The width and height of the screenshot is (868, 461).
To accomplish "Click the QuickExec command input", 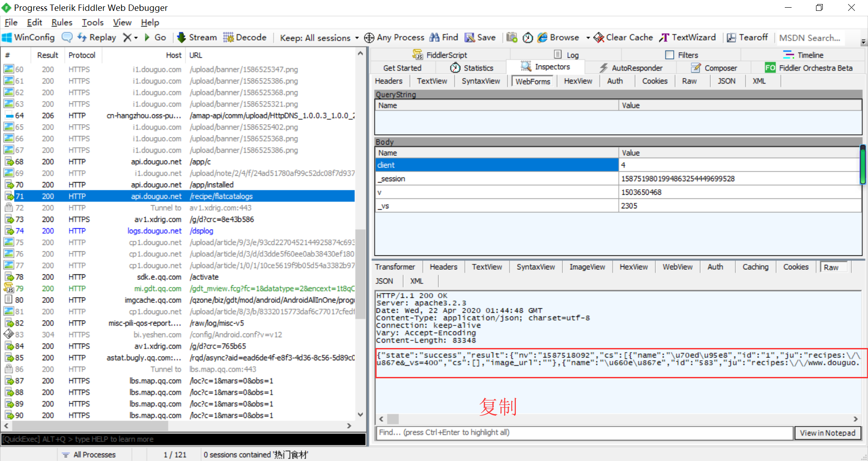I will click(184, 439).
